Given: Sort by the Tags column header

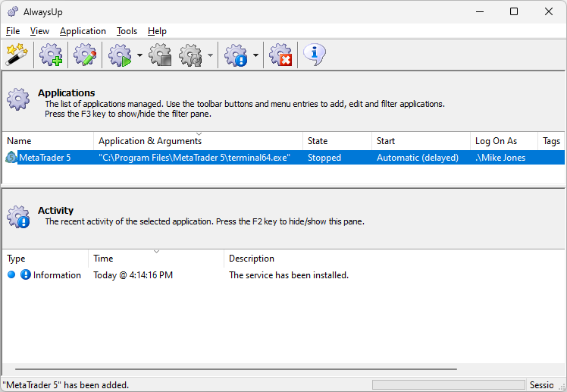Looking at the screenshot, I should coord(551,141).
